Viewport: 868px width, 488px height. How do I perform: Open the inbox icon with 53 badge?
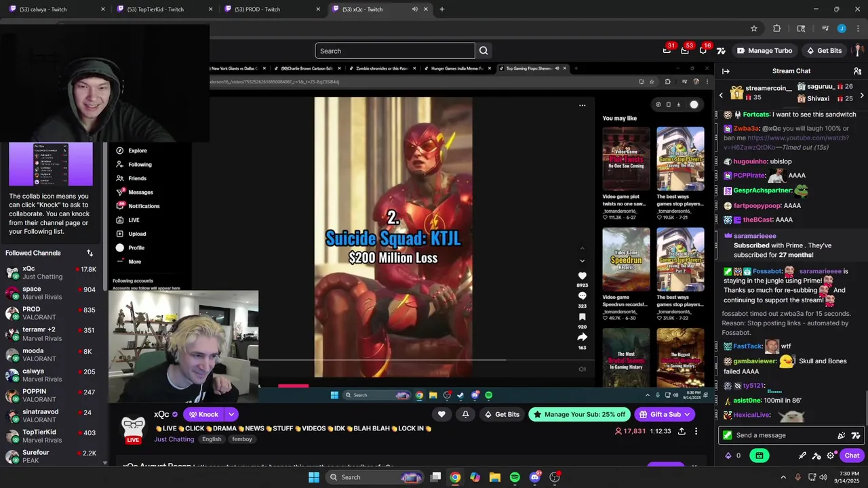point(685,51)
